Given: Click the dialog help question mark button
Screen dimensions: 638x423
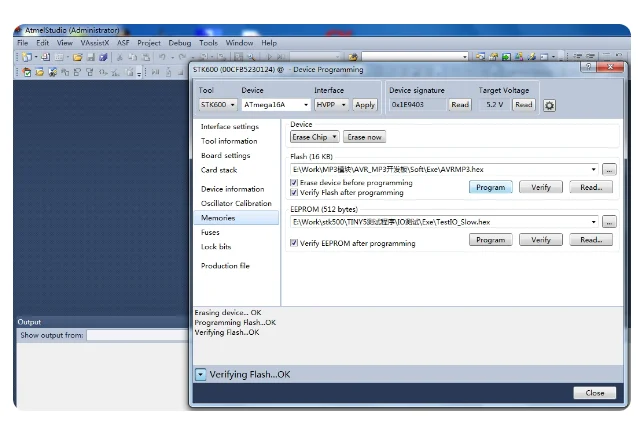Looking at the screenshot, I should pyautogui.click(x=588, y=67).
